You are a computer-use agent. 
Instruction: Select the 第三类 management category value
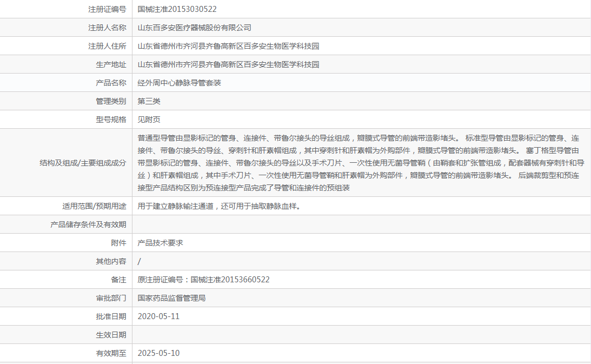(x=149, y=101)
